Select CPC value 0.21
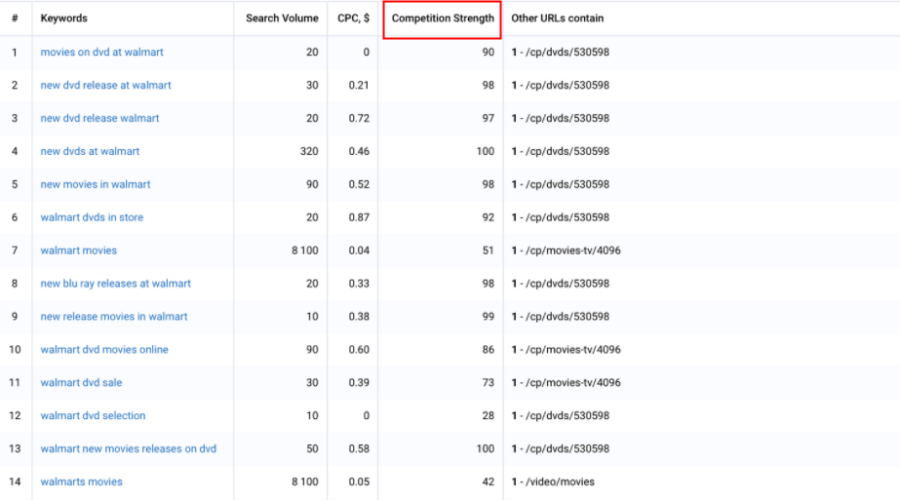900x500 pixels. tap(359, 86)
